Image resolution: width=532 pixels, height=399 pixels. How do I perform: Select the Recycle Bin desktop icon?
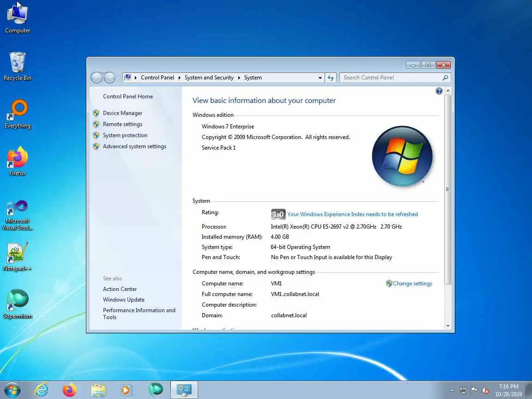point(17,66)
